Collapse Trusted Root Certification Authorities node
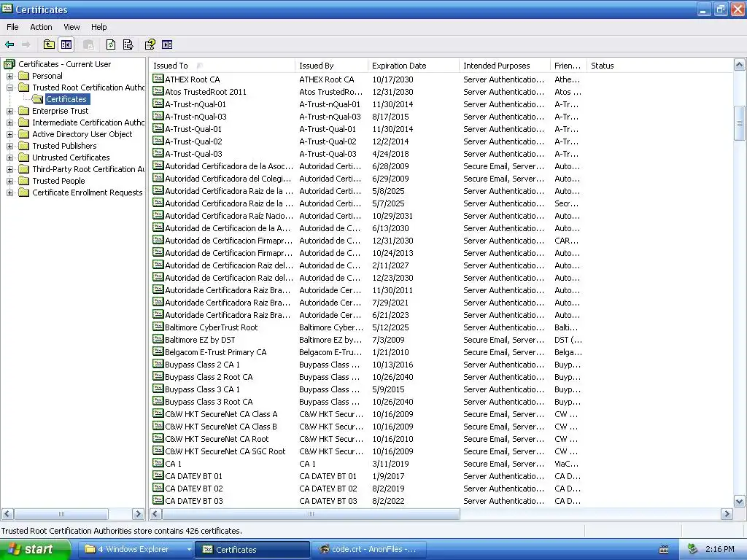 tap(9, 87)
